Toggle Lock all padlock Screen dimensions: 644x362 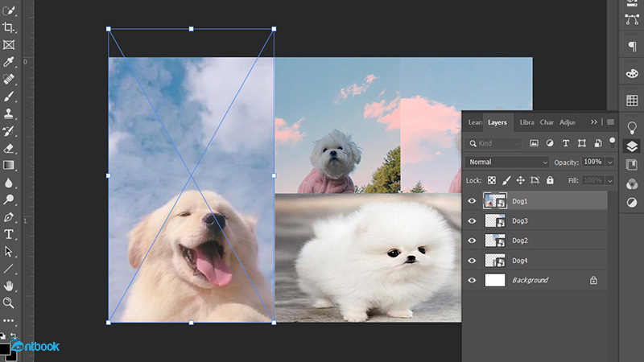click(550, 179)
